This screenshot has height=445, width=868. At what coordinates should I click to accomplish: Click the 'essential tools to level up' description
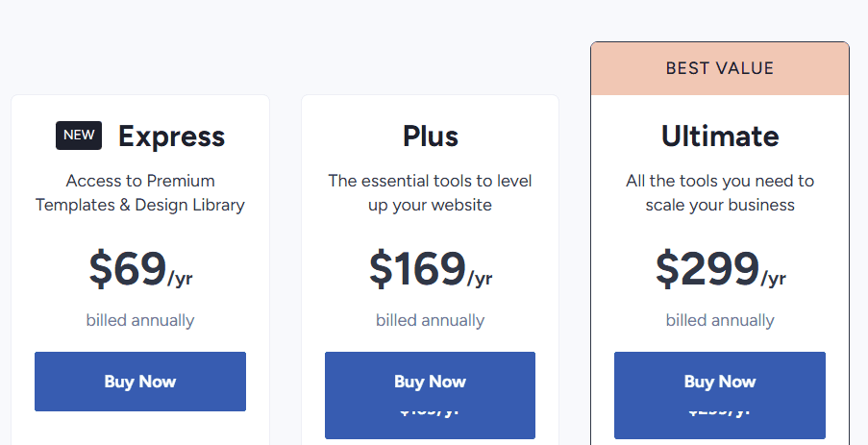tap(430, 192)
